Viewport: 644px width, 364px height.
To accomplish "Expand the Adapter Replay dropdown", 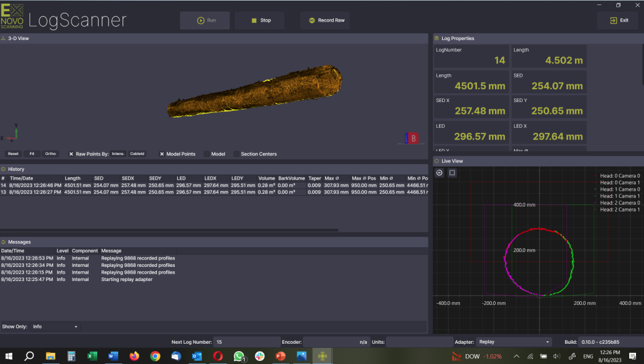I will click(x=515, y=342).
